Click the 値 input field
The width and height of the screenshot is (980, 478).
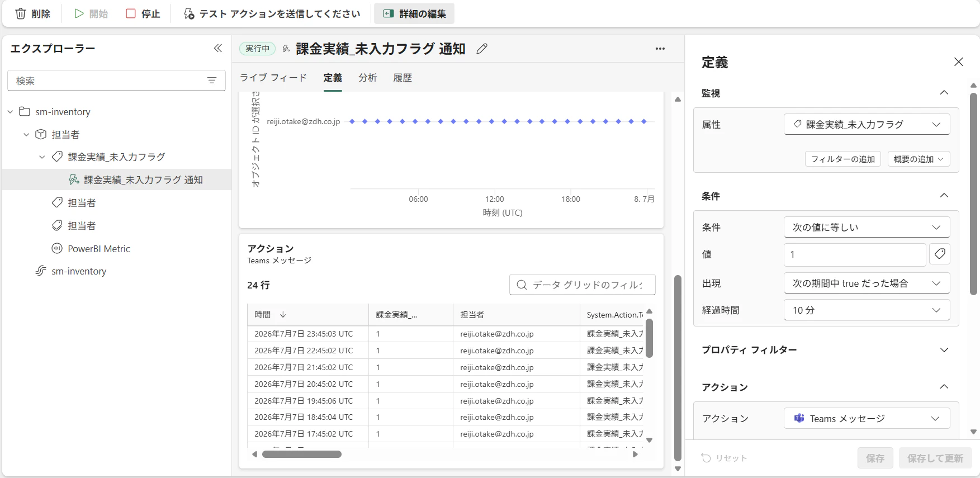[854, 254]
